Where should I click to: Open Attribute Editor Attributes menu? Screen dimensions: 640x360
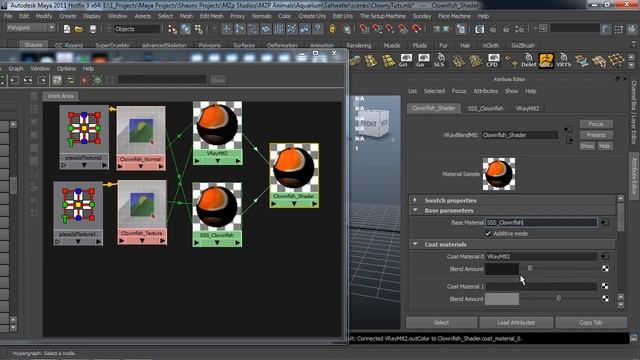pyautogui.click(x=485, y=91)
